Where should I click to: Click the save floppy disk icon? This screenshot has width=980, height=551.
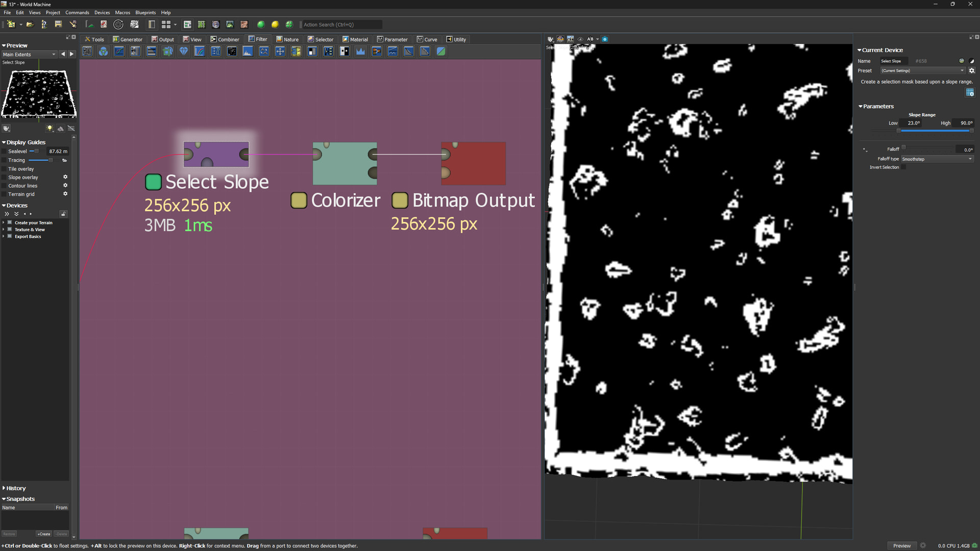point(58,24)
